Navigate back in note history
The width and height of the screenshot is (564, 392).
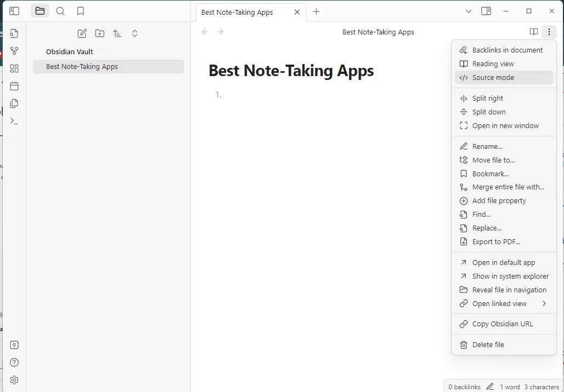point(205,32)
